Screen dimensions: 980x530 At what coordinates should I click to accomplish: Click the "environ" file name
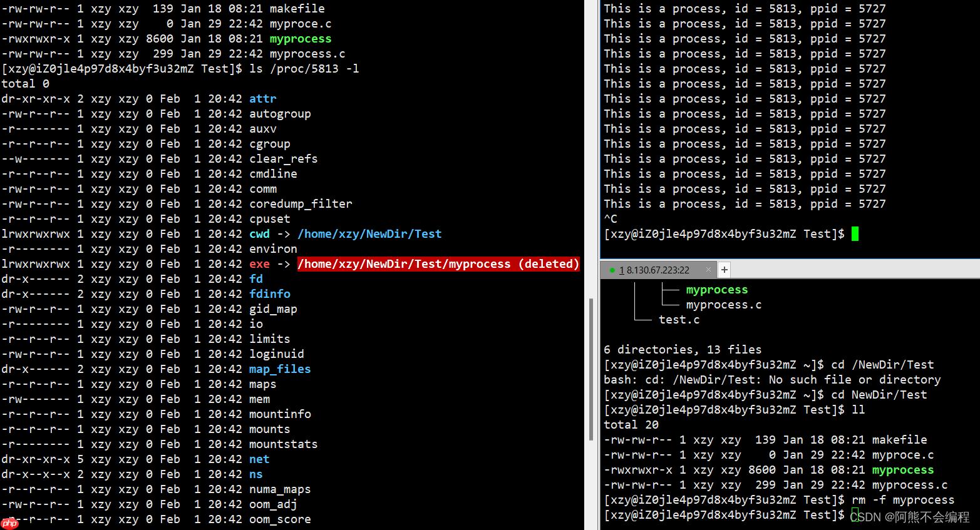(273, 249)
